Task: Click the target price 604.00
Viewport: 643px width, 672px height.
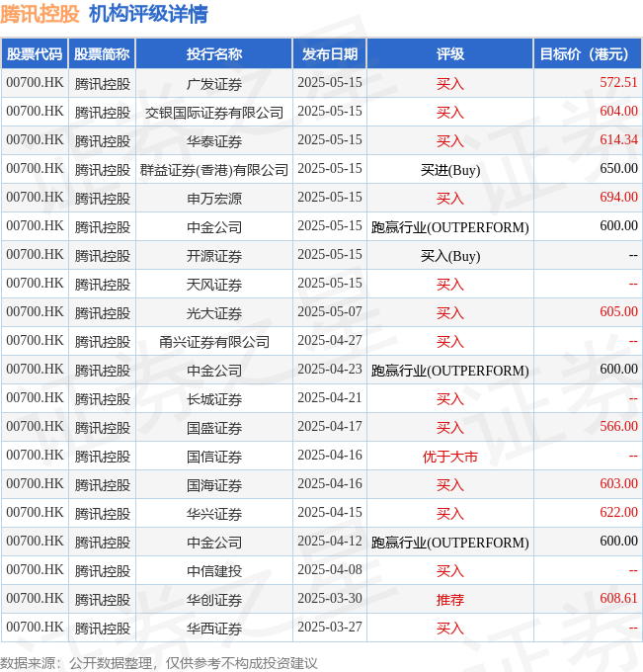Action: [x=618, y=111]
